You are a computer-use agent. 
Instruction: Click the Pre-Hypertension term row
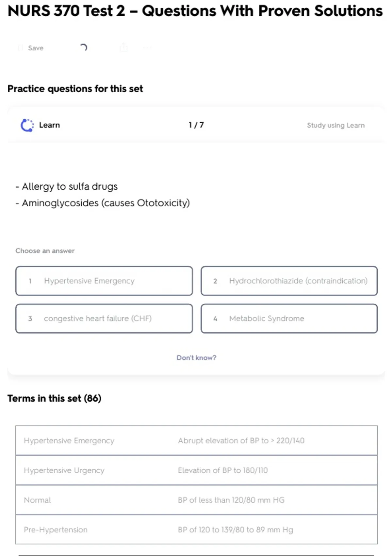(196, 530)
